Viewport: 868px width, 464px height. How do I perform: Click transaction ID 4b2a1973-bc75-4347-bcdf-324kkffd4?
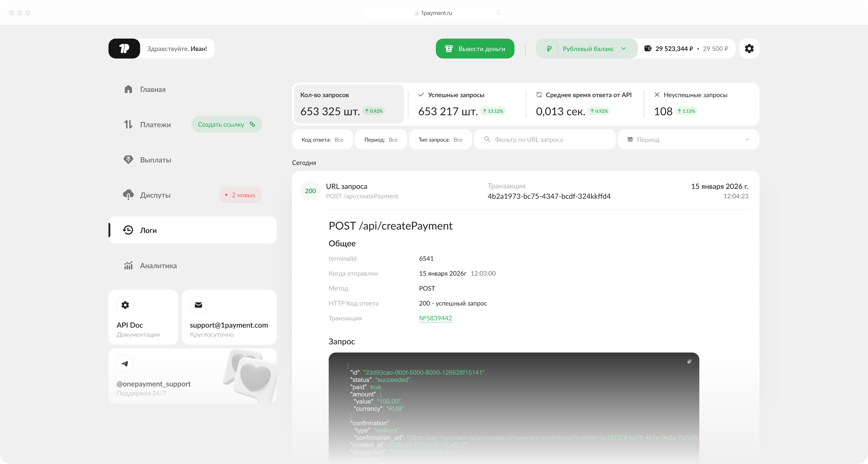click(549, 196)
